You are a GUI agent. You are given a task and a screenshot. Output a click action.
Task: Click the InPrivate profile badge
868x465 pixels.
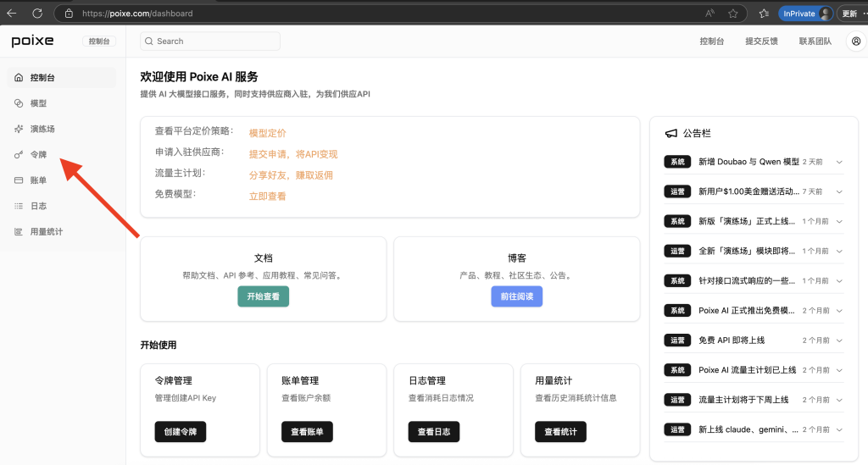click(x=805, y=14)
